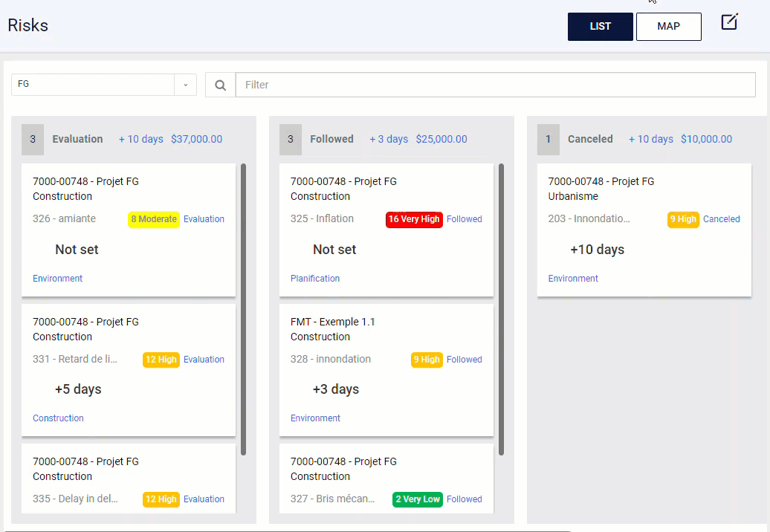Click the 12 High badge on risk 331
This screenshot has height=532, width=770.
(161, 360)
